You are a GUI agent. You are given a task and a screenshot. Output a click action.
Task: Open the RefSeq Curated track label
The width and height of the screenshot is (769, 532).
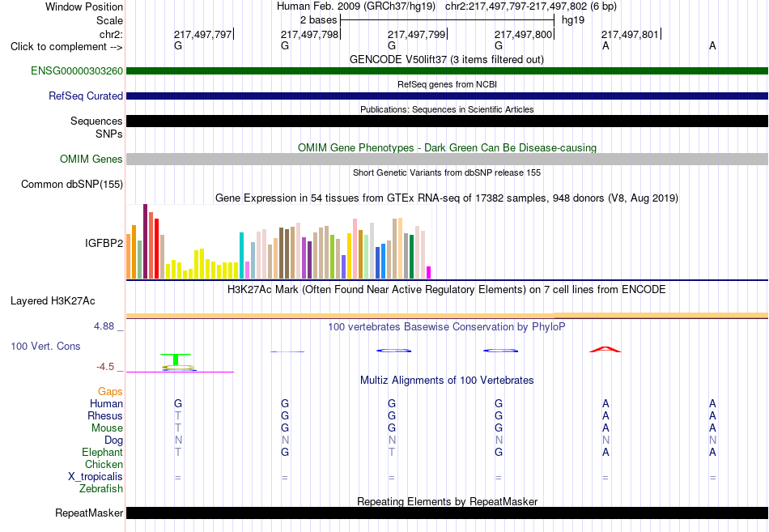(x=86, y=96)
